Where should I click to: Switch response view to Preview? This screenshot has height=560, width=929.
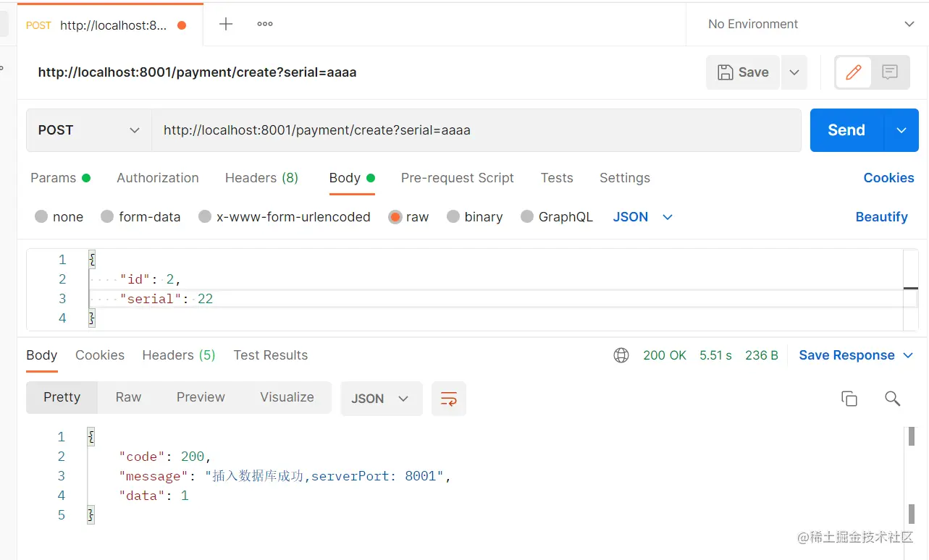click(201, 397)
